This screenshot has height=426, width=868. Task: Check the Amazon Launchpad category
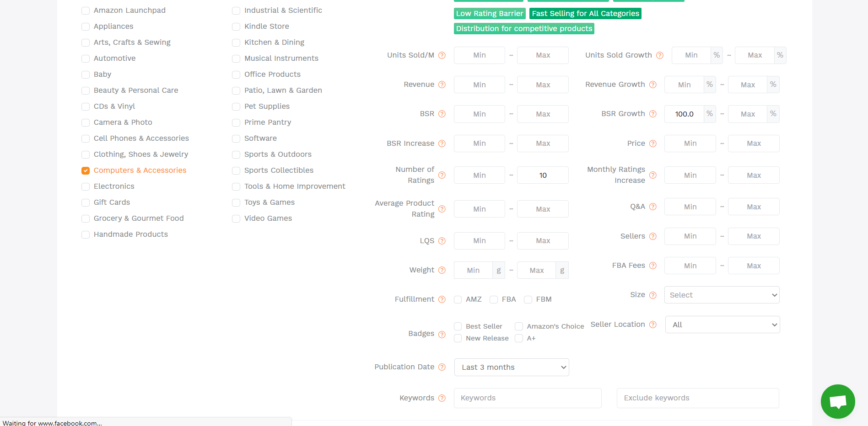(x=86, y=11)
